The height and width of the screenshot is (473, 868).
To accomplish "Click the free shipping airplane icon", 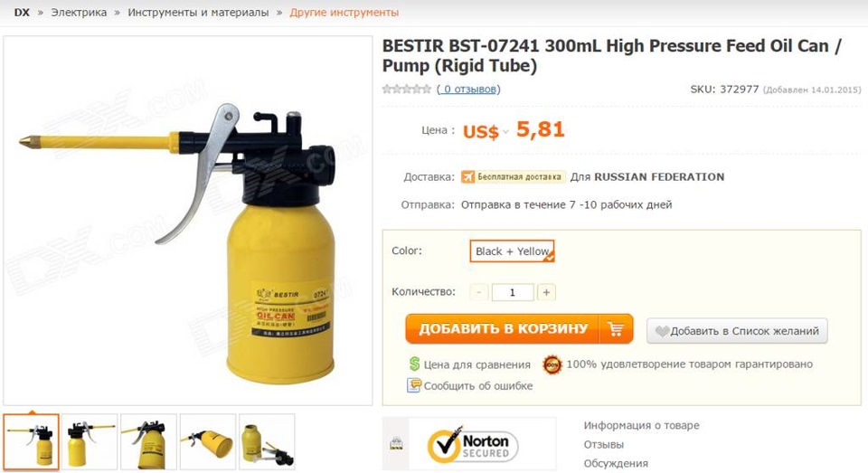I will tap(468, 176).
